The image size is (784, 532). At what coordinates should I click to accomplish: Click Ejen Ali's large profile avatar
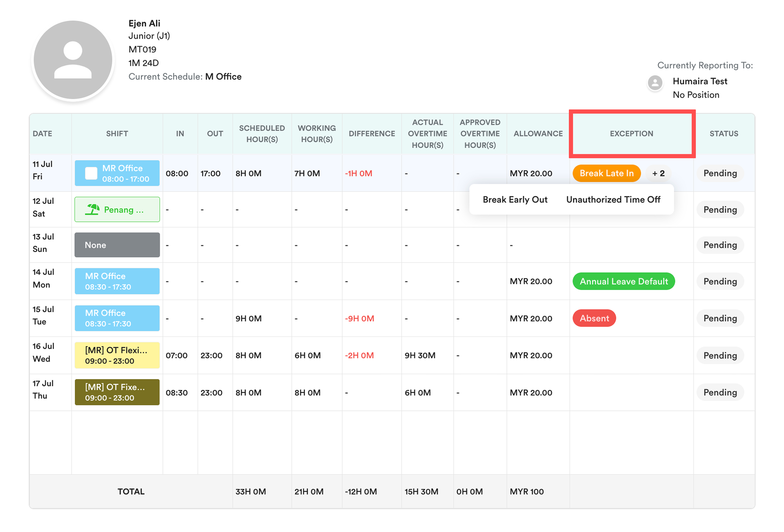tap(73, 60)
